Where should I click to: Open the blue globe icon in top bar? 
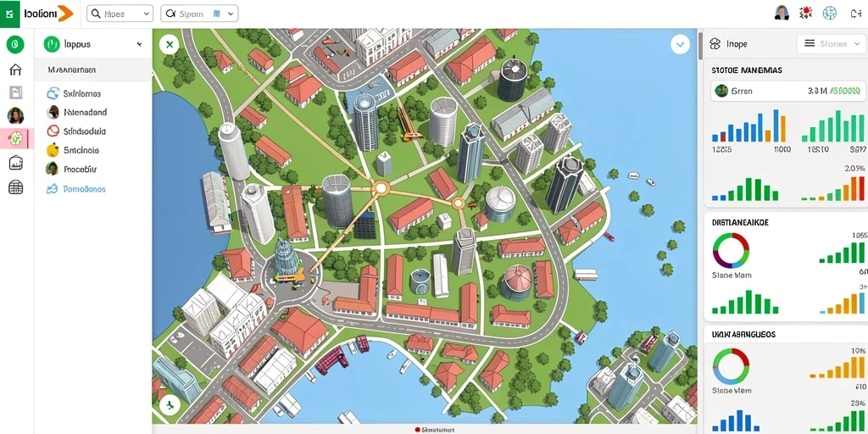[x=829, y=14]
